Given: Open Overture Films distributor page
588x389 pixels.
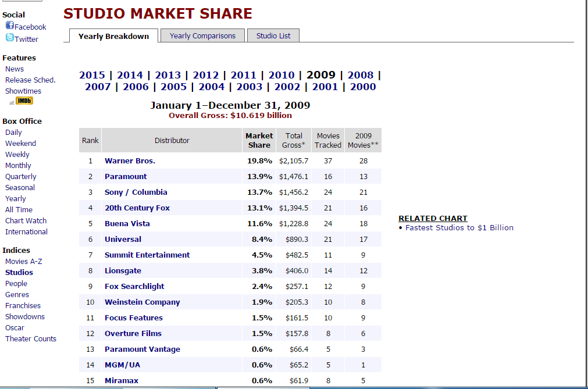Looking at the screenshot, I should (133, 334).
